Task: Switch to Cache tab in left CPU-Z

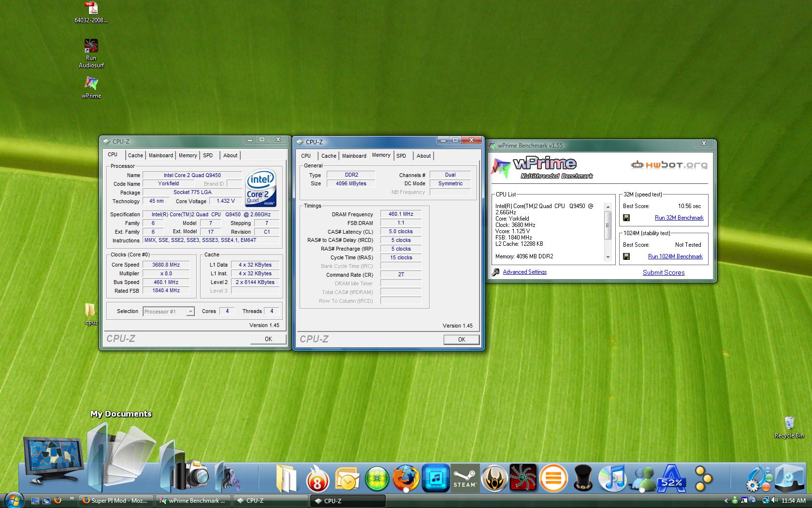Action: pyautogui.click(x=135, y=155)
